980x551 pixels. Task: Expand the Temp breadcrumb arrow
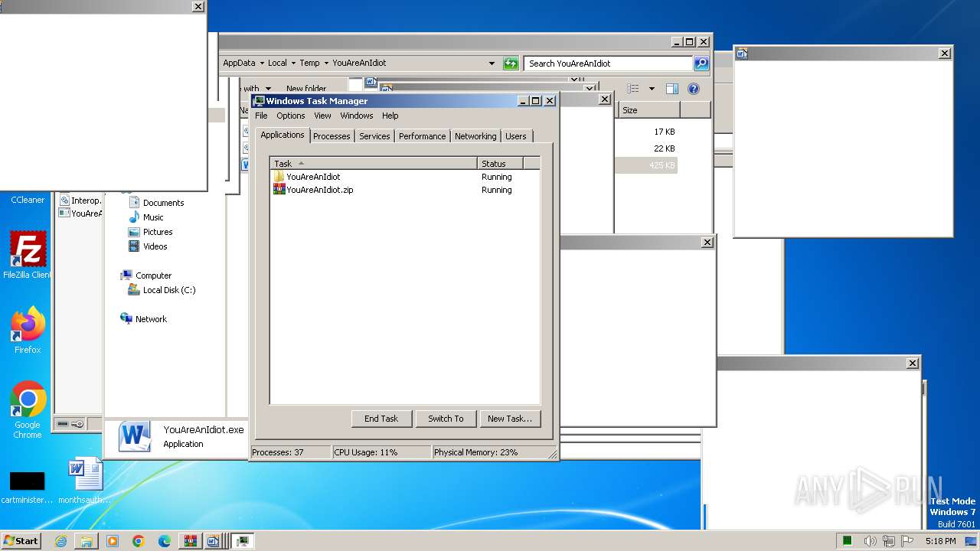click(x=325, y=64)
